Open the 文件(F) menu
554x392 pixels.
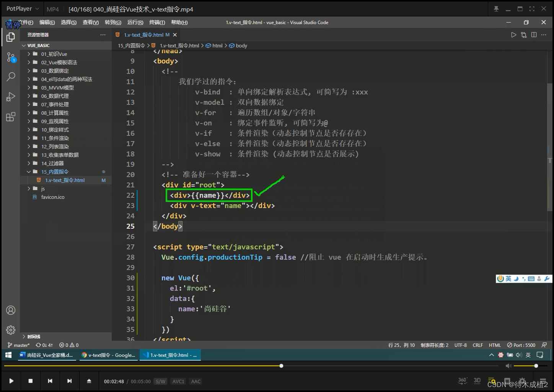25,23
